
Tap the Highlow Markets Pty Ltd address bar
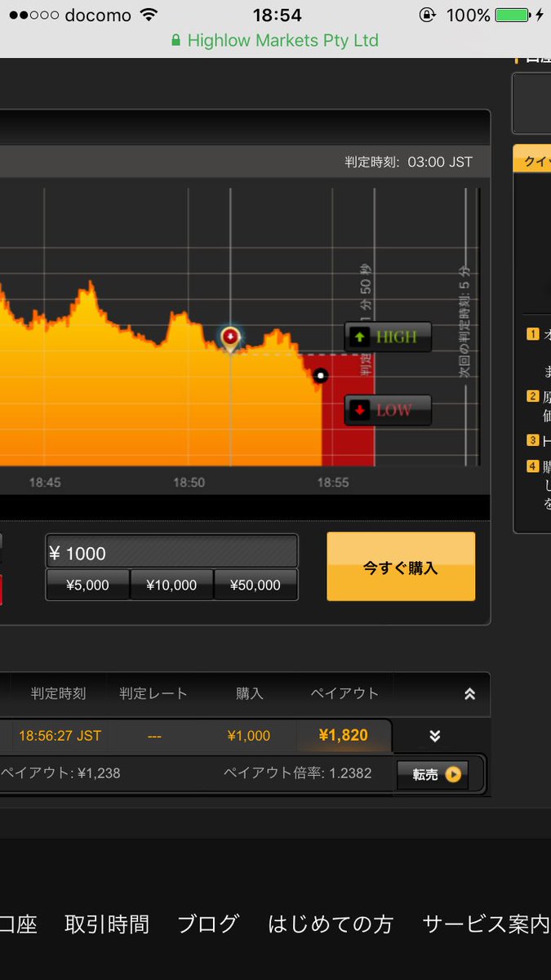(x=275, y=40)
